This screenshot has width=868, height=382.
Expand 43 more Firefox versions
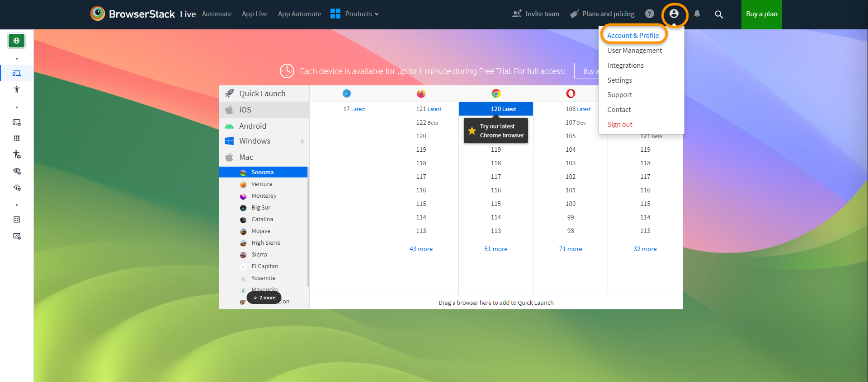[x=421, y=249]
